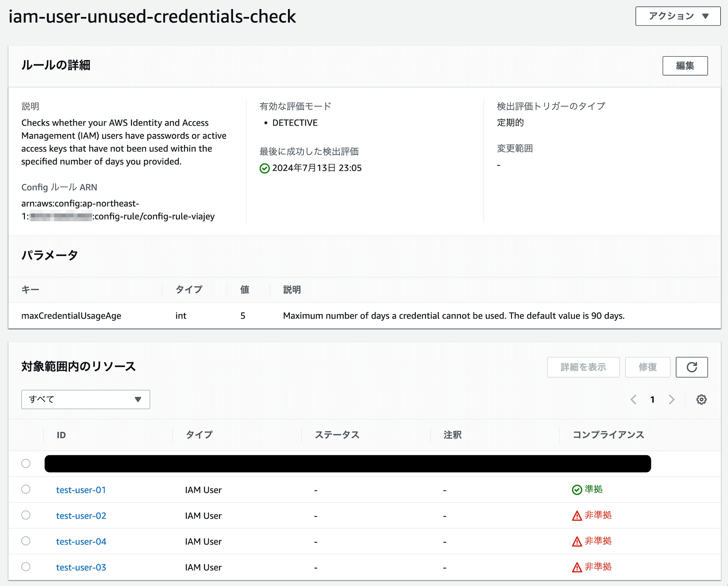Image resolution: width=728 pixels, height=586 pixels.
Task: Go to the previous page with left chevron
Action: [633, 400]
